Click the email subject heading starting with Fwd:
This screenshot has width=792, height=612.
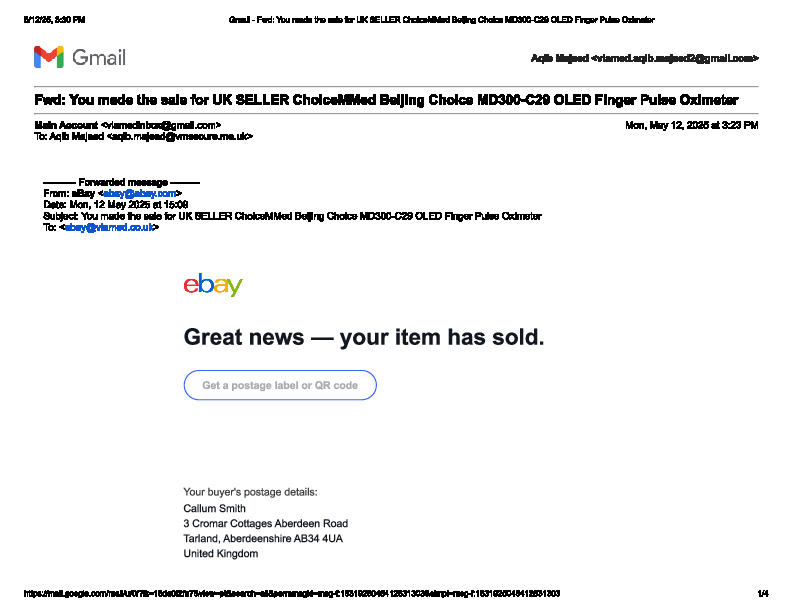(386, 100)
